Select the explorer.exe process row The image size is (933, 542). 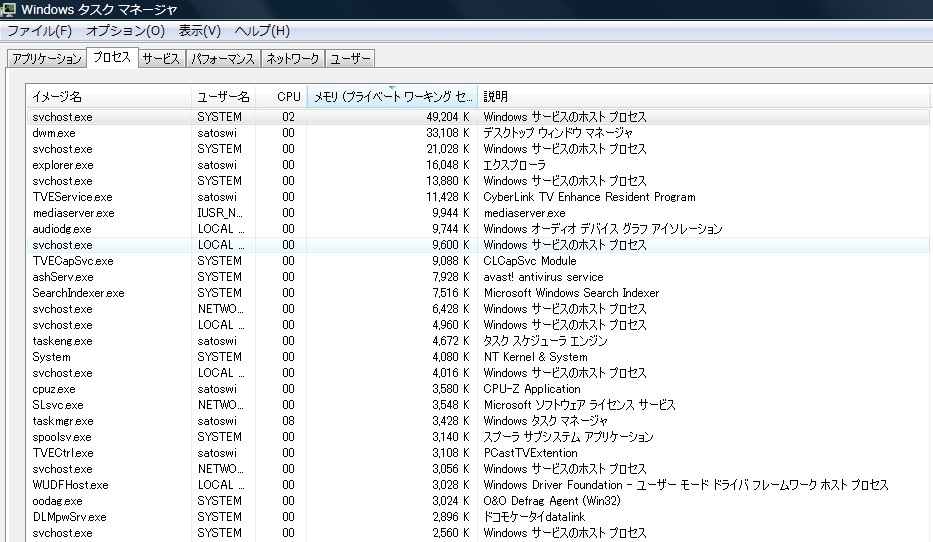coord(478,165)
